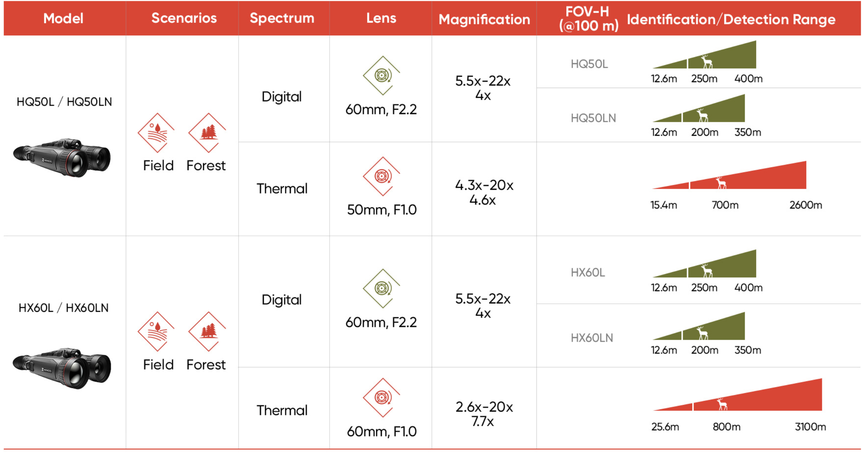The image size is (868, 455).
Task: Select the Forest icon for HX60L / HX60LN
Action: coord(208,331)
